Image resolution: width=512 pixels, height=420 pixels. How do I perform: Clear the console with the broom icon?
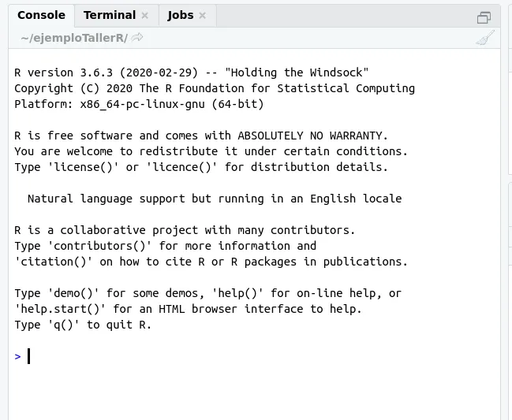(485, 38)
